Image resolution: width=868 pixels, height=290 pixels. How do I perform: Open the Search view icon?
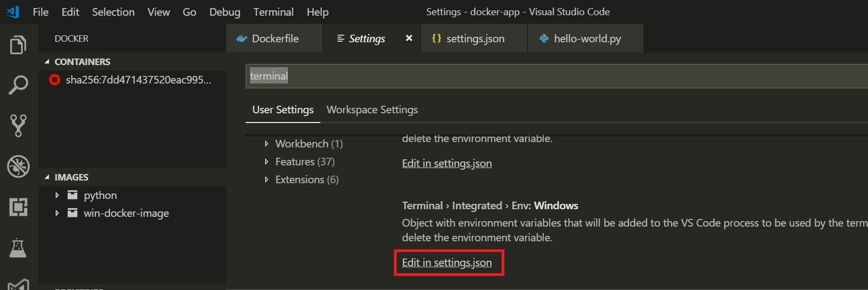pyautogui.click(x=18, y=85)
